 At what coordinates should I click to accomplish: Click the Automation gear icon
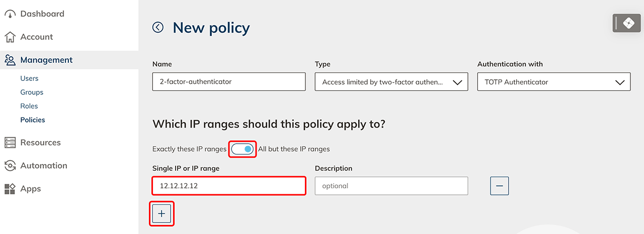click(10, 166)
